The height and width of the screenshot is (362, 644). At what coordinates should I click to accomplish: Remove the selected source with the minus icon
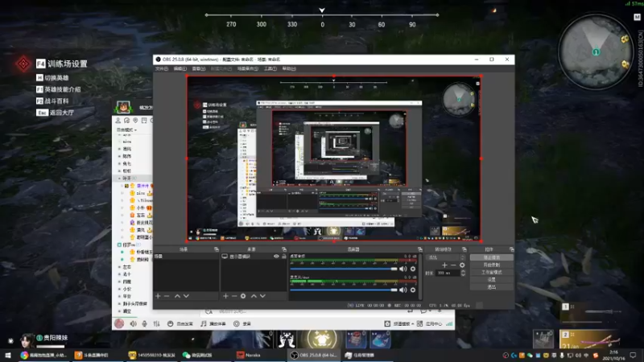234,296
